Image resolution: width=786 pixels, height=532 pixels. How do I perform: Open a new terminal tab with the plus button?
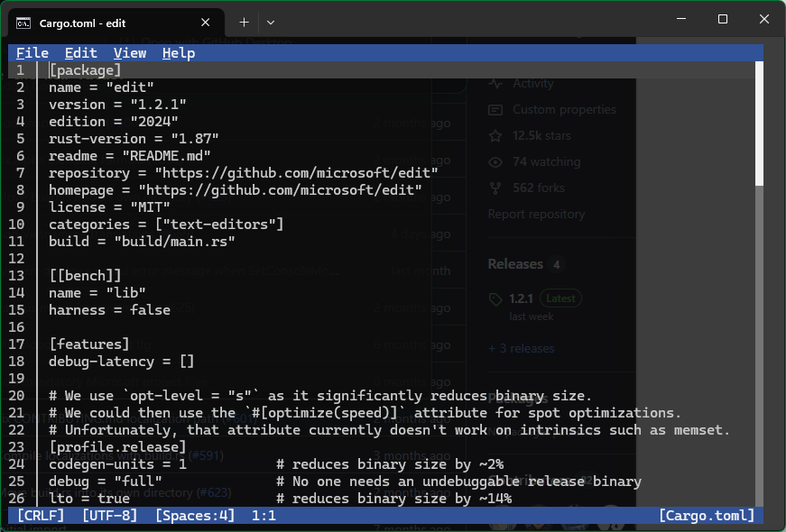(x=244, y=22)
